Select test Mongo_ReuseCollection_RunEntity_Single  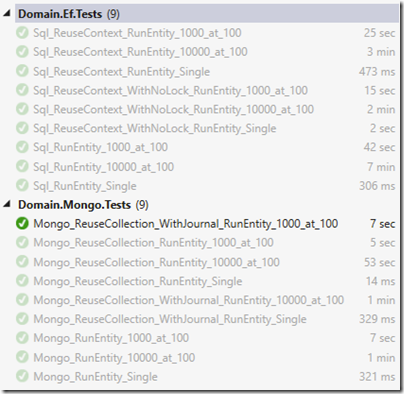pos(138,281)
